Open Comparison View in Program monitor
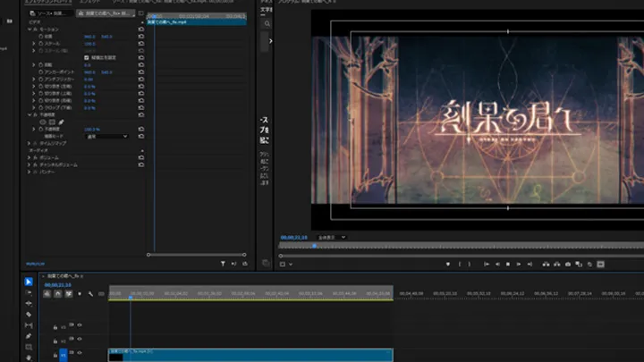 point(579,265)
